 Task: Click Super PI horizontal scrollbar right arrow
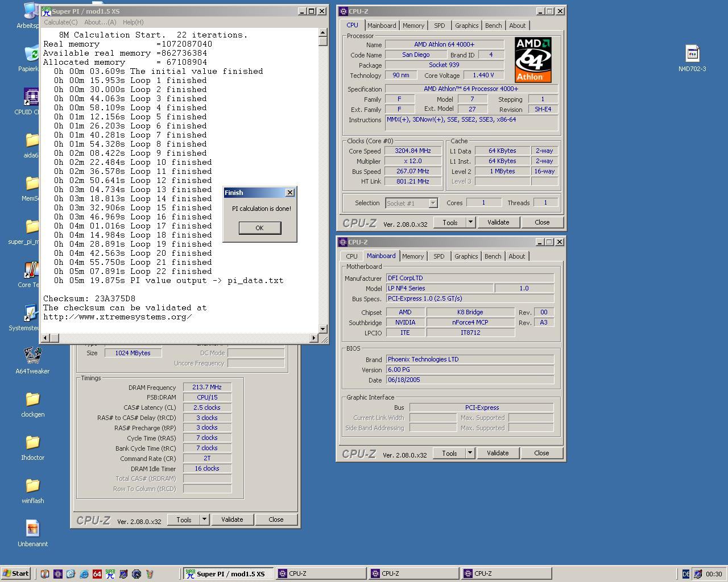(314, 338)
